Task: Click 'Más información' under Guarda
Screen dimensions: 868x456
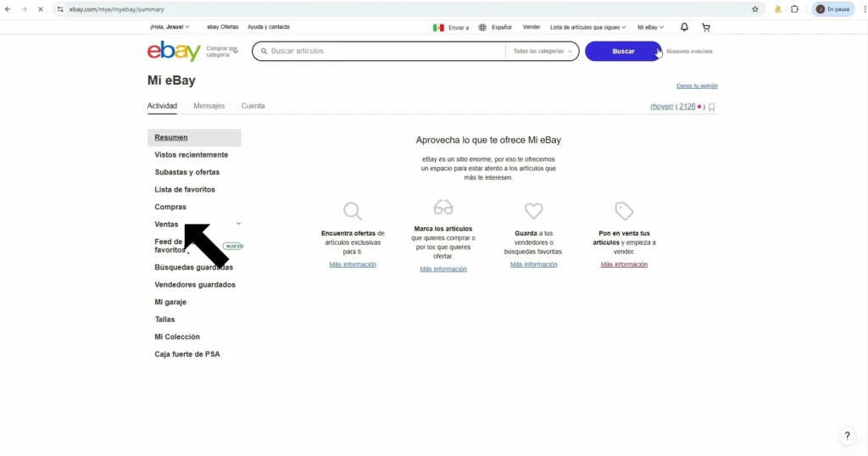Action: (534, 264)
